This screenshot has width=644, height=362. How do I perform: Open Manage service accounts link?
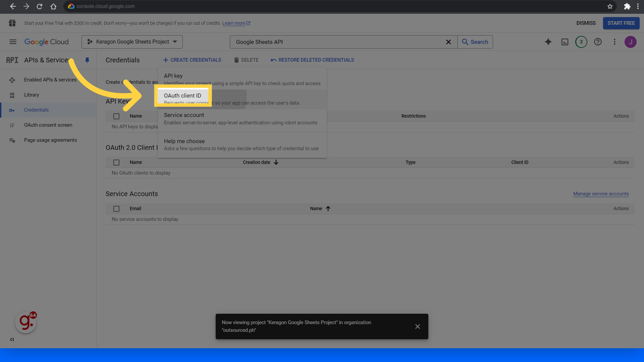601,194
